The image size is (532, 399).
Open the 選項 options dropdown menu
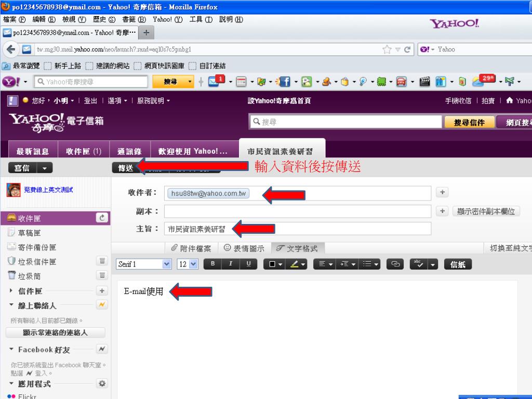[117, 101]
